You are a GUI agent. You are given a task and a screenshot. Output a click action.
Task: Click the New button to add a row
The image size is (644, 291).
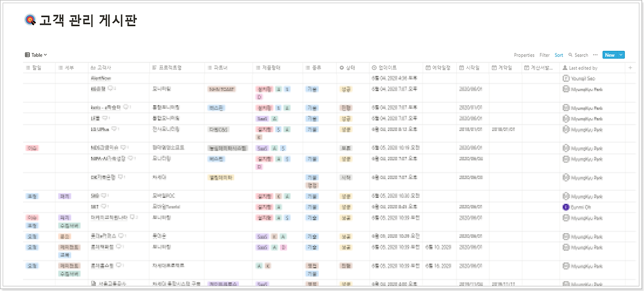click(610, 55)
